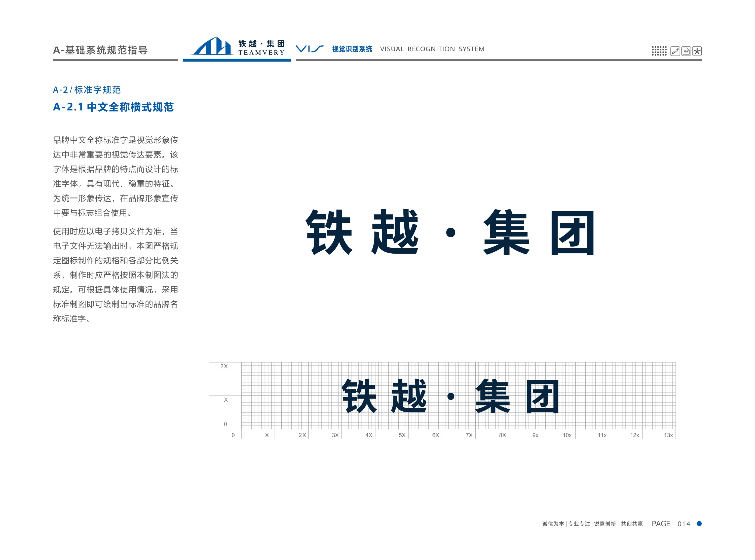Click the vertical axis X label

[x=226, y=400]
